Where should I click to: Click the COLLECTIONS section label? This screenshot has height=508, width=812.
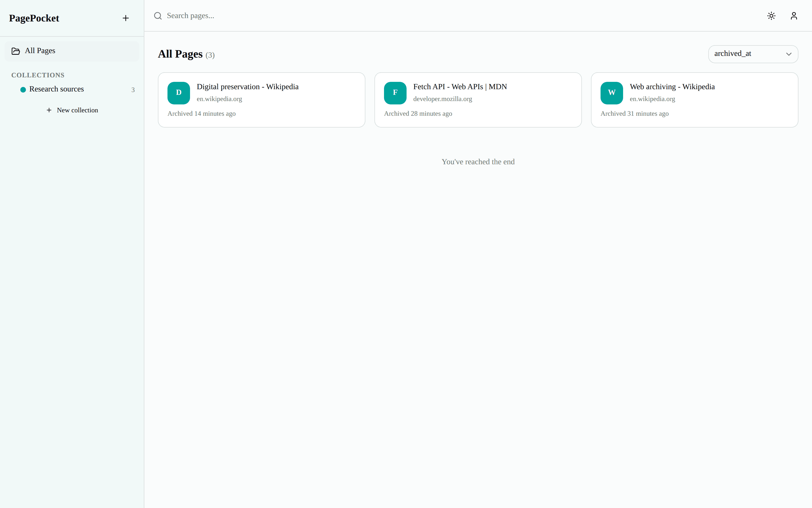click(x=38, y=75)
